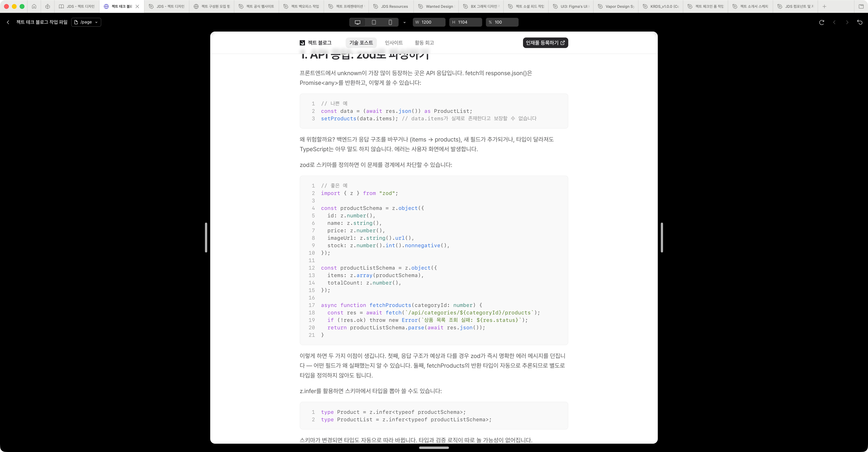Switch to the 젝트 소개서 스케치 tab
The image size is (868, 452).
click(x=750, y=6)
